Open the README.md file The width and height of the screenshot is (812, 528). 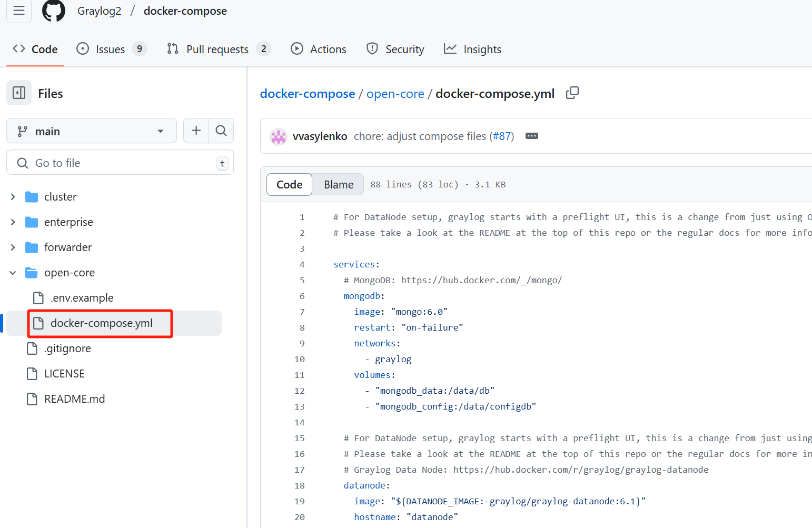click(x=74, y=399)
